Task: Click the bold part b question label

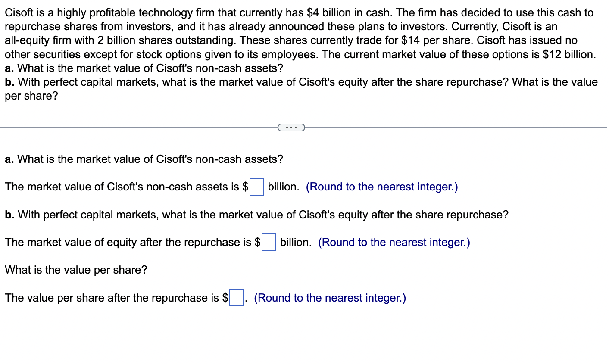Action: coord(9,215)
